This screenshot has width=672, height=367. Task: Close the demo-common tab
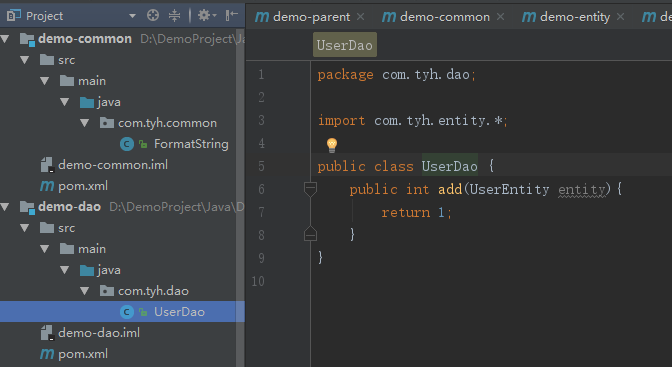[x=500, y=17]
